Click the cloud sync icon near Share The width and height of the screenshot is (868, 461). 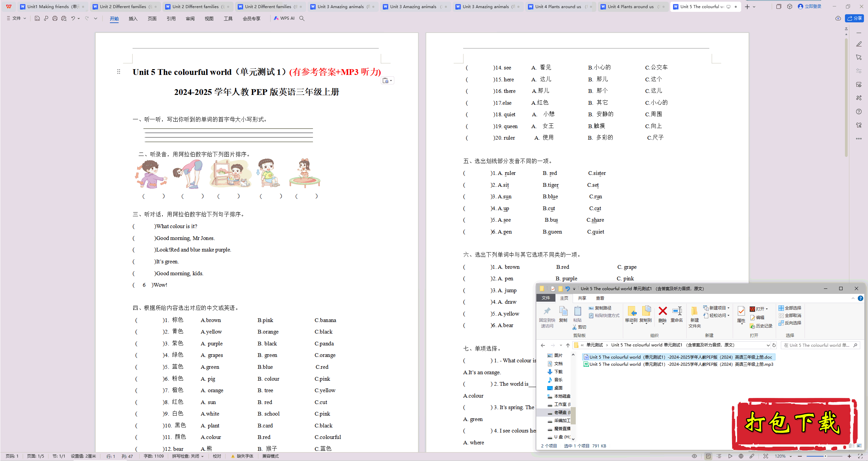838,18
